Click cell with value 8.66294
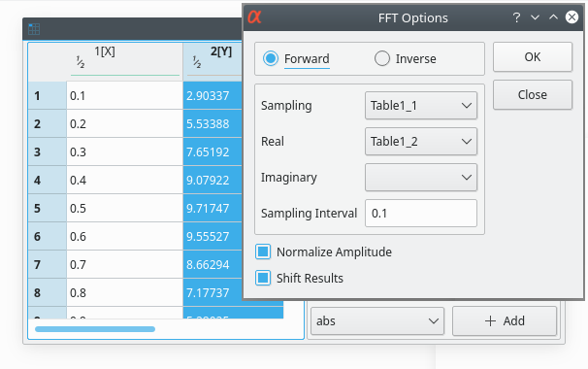 point(212,265)
